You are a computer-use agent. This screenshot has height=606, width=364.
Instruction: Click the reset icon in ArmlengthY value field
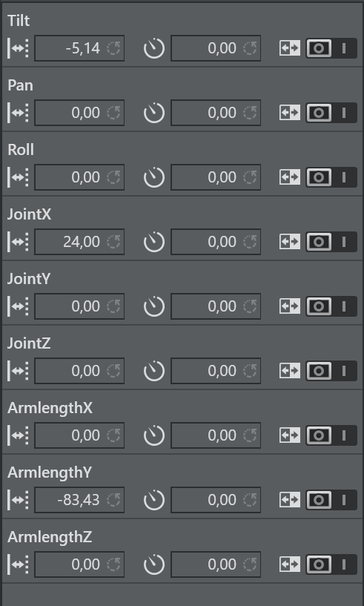coord(113,500)
